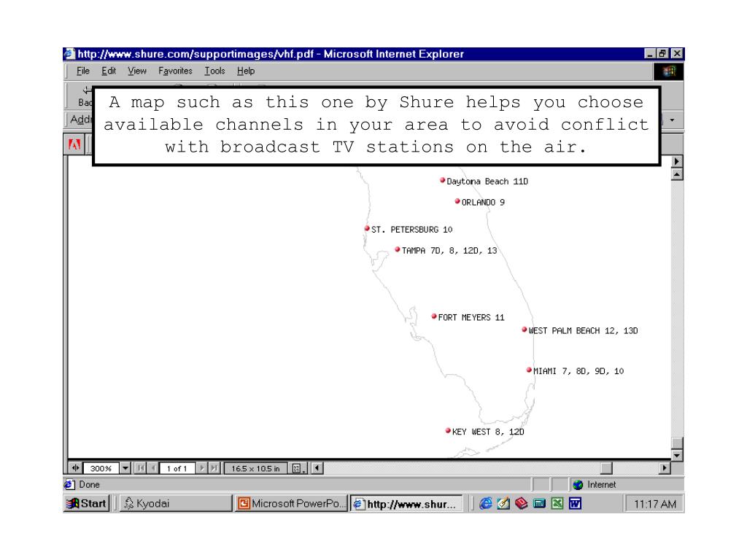Image resolution: width=747 pixels, height=560 pixels.
Task: Click the MIAMI 7, 8D, 9D, 10 label
Action: 578,371
